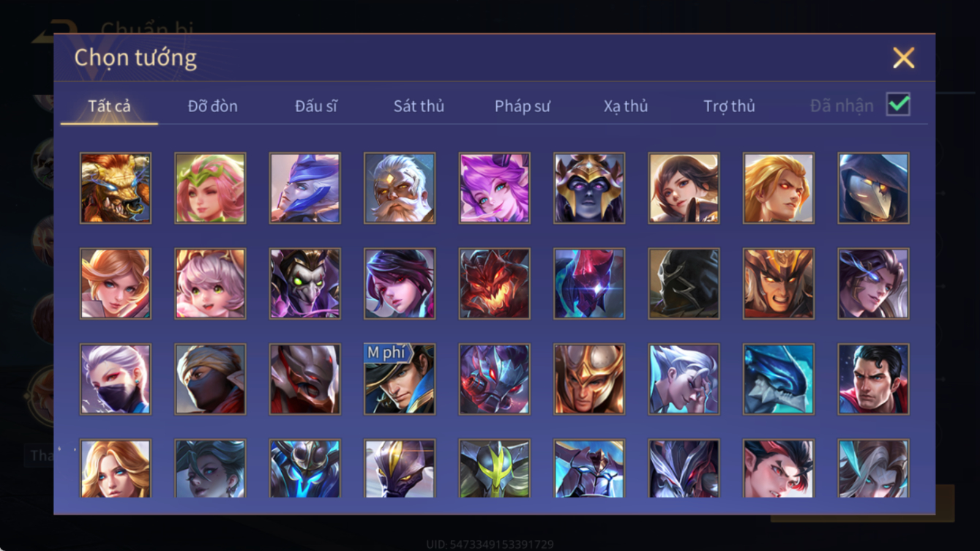
Task: Close the Chọn tướng dialog
Action: click(x=903, y=58)
